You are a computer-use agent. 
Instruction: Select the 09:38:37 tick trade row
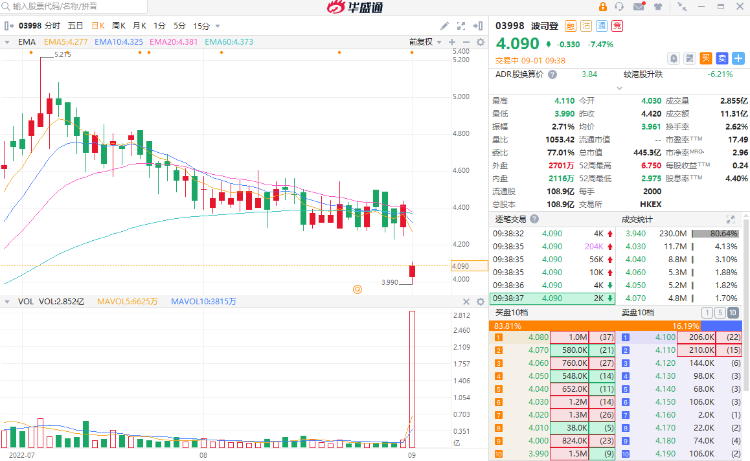click(x=553, y=298)
